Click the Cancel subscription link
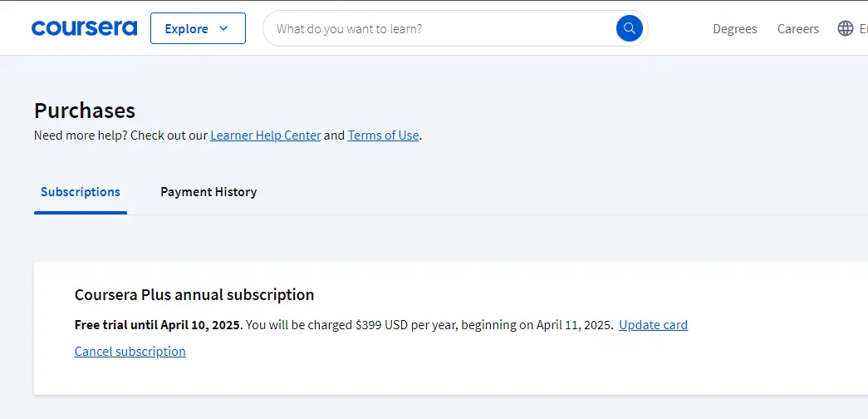868x419 pixels. [x=130, y=352]
